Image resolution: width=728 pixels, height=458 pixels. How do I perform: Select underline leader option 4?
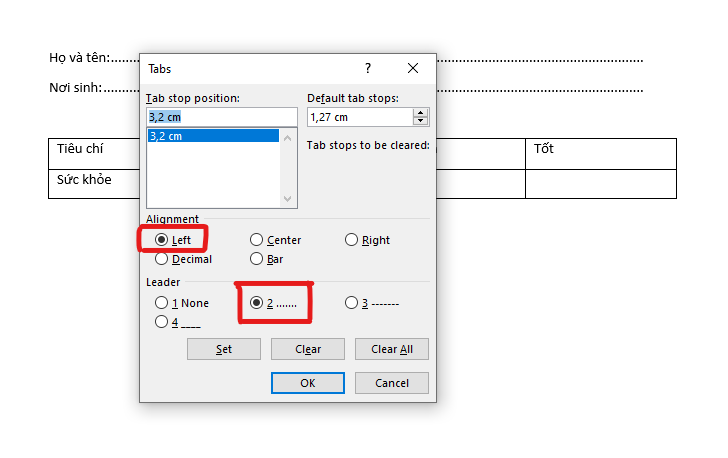161,322
